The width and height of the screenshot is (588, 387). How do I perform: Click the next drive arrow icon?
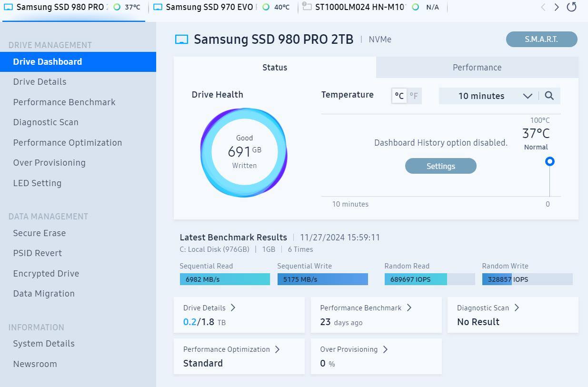(557, 7)
